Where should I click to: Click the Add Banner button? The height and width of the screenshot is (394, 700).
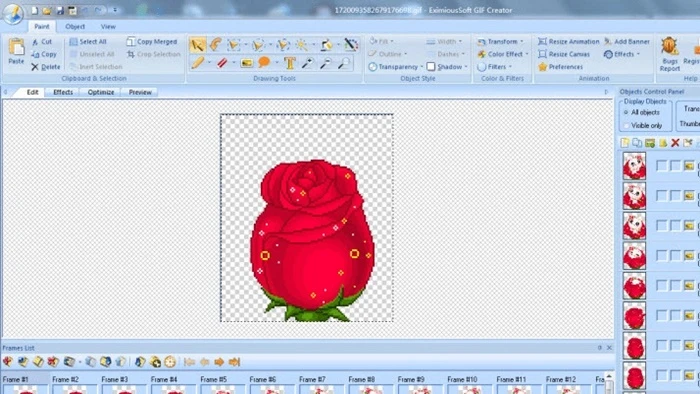coord(627,41)
